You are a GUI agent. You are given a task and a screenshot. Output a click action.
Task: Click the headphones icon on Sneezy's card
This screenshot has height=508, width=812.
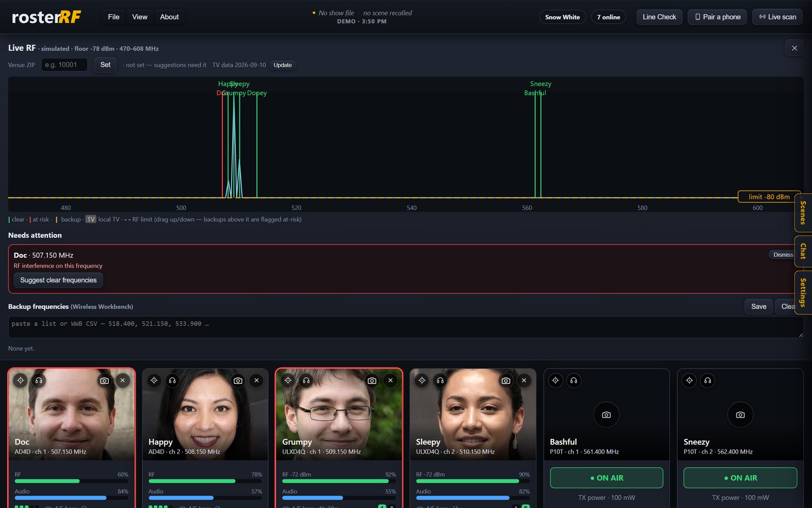(707, 380)
